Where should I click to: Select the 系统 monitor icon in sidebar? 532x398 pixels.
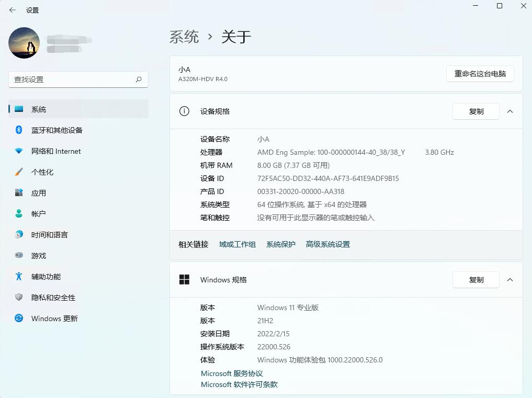19,109
